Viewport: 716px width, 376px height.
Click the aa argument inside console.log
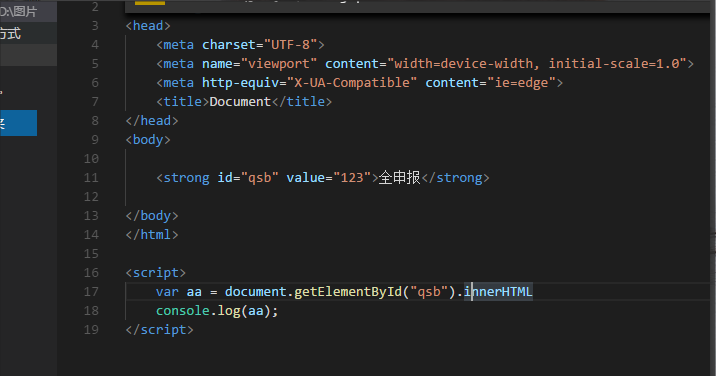[256, 311]
